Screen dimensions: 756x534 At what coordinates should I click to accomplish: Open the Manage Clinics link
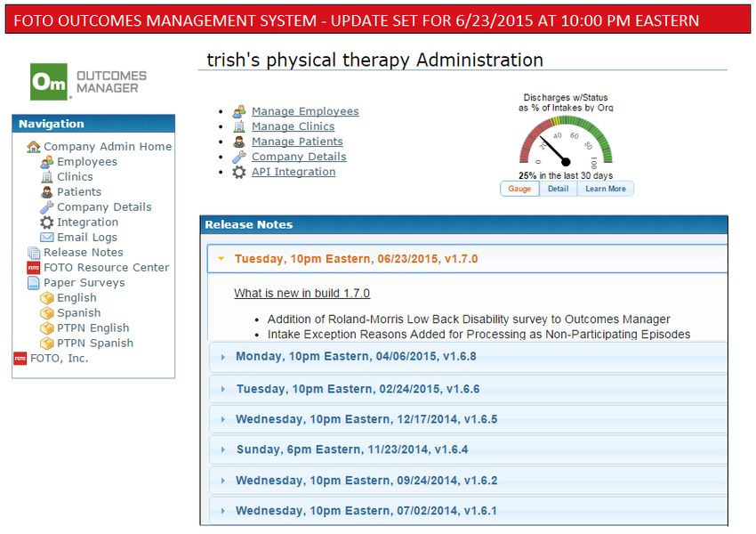click(294, 126)
